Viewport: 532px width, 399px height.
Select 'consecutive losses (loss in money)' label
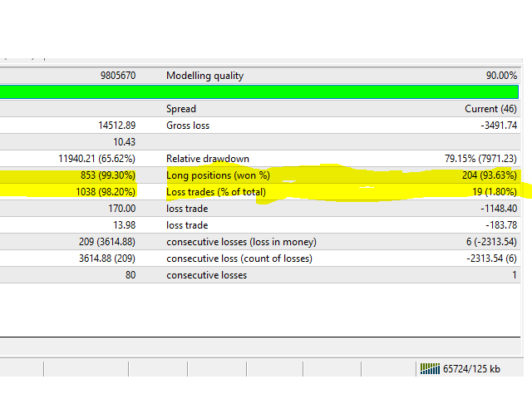point(241,242)
